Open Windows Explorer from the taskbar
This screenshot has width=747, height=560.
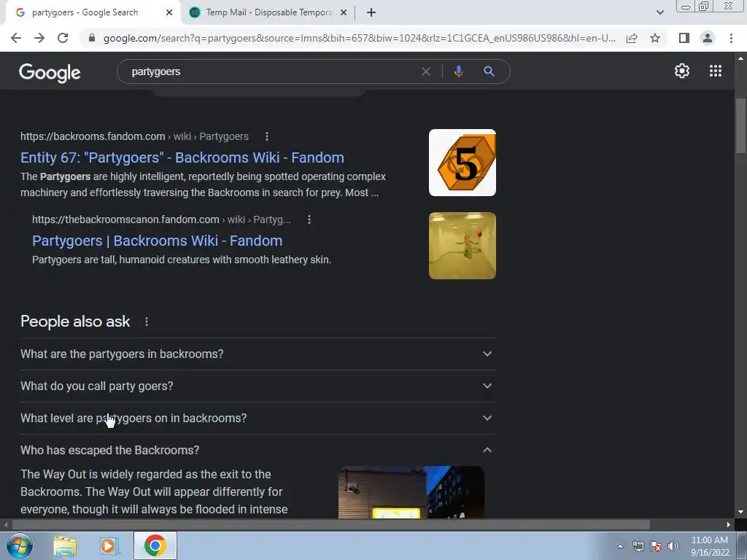click(65, 545)
